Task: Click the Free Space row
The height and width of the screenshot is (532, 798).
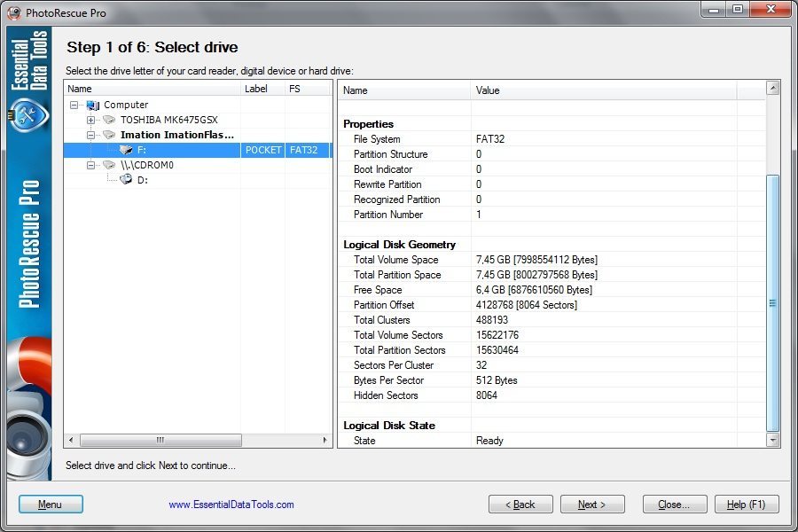Action: (552, 290)
